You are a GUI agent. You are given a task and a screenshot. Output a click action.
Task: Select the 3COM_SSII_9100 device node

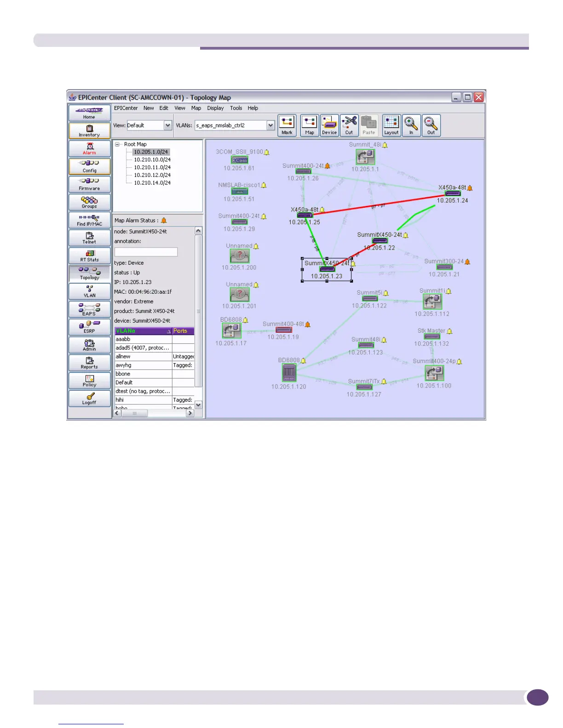[240, 160]
